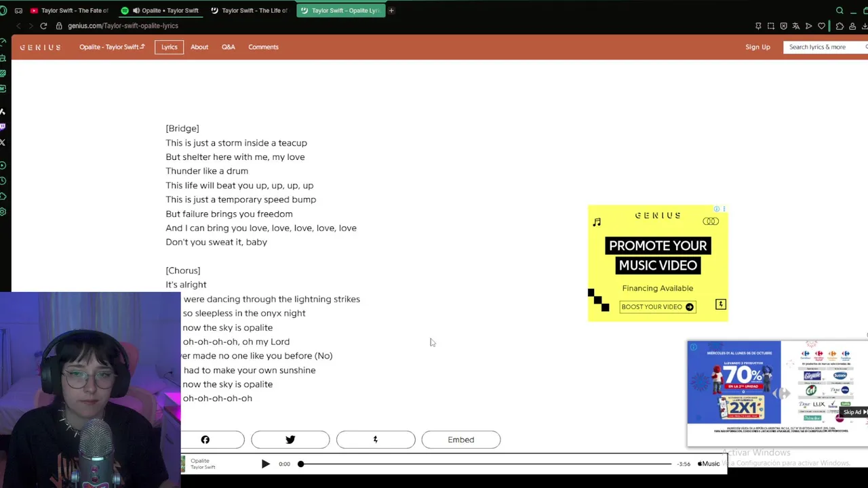Screen dimensions: 868x488
Task: Click the Apple Music logo link
Action: pos(709,464)
